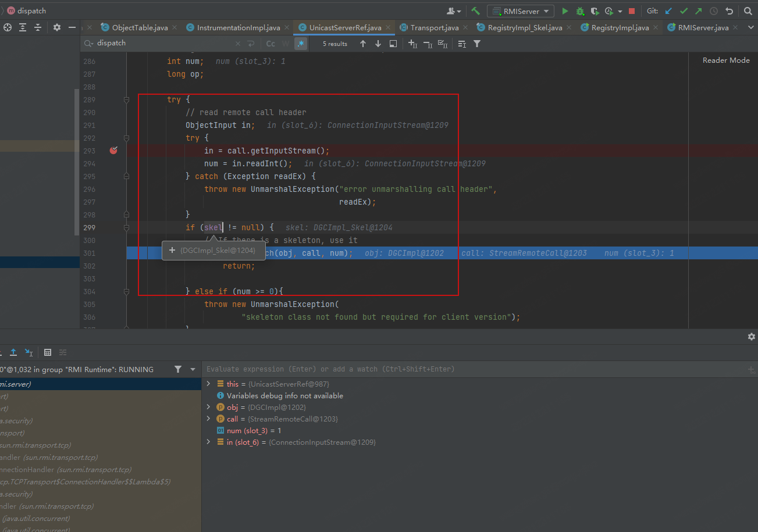Open profiler run options dropdown arrow
758x532 pixels.
click(x=620, y=11)
